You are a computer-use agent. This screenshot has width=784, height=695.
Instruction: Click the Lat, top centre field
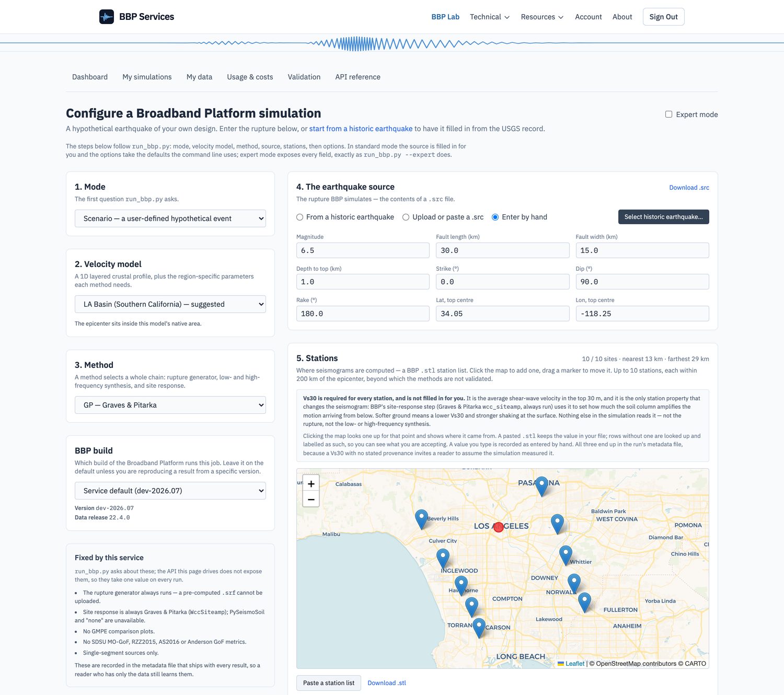tap(503, 314)
